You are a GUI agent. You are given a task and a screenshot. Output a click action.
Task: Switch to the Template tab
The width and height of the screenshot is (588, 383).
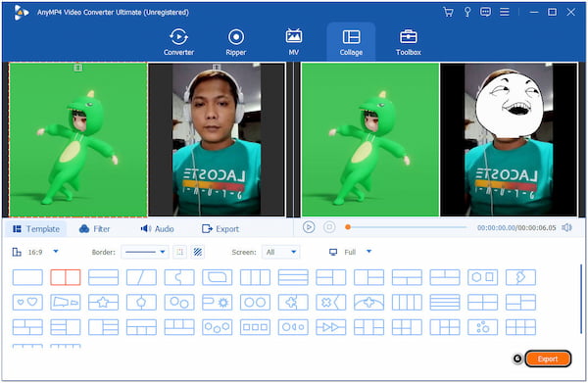pyautogui.click(x=36, y=229)
